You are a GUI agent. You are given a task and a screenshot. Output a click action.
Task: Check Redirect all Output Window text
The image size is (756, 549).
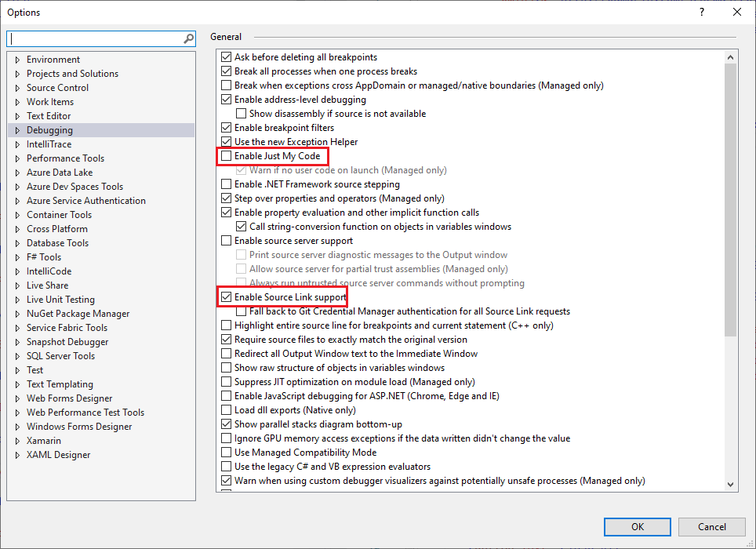point(226,353)
